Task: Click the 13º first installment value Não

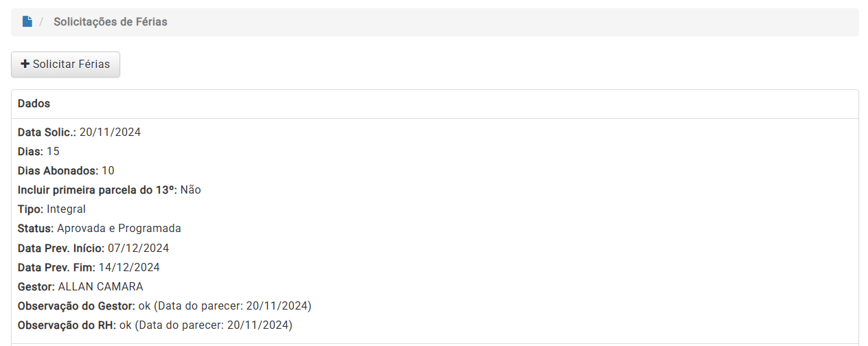Action: pos(190,189)
